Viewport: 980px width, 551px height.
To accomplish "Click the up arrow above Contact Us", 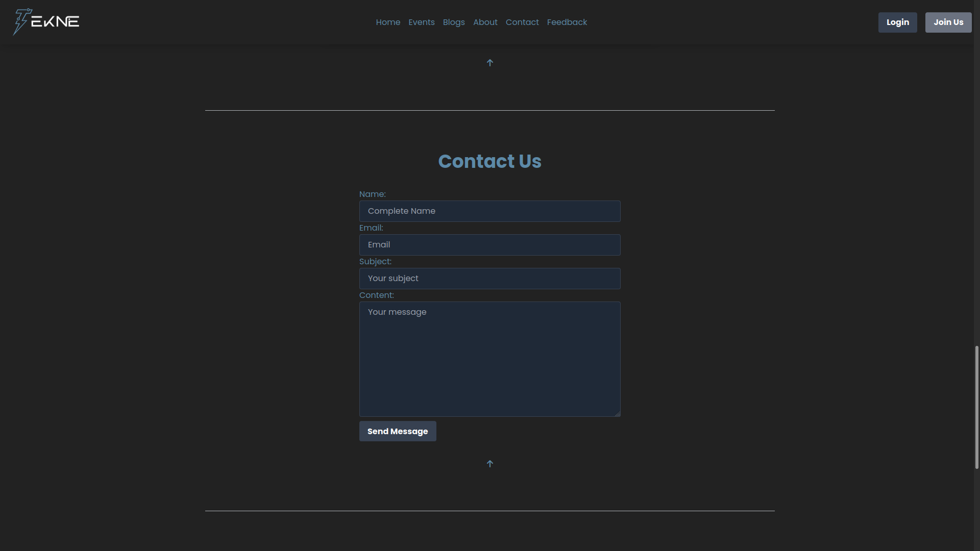I will click(x=489, y=63).
